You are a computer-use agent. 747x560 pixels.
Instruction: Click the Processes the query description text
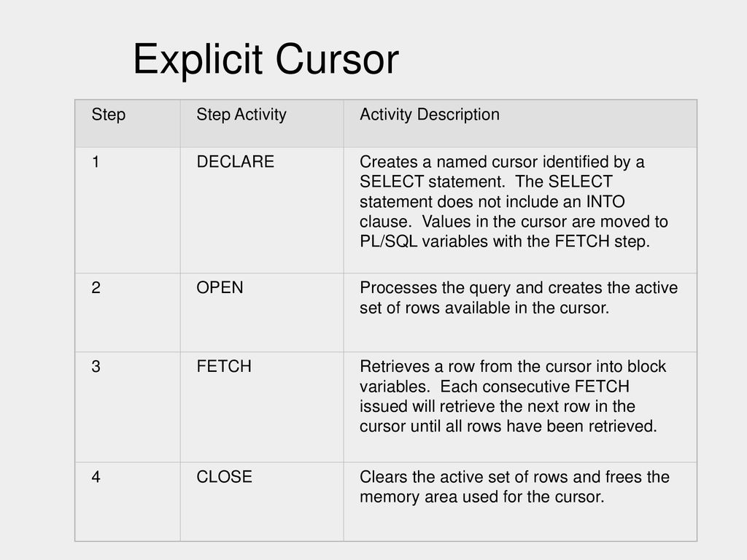pyautogui.click(x=519, y=297)
